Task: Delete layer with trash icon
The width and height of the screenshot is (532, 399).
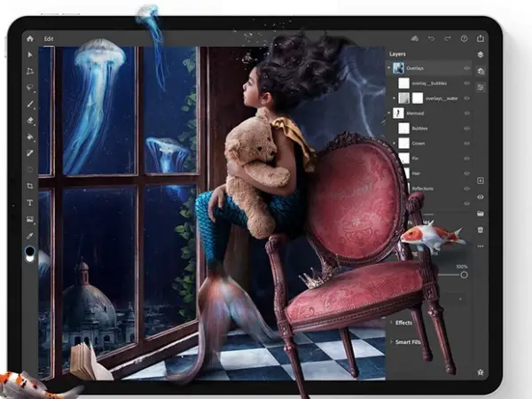Action: (481, 230)
